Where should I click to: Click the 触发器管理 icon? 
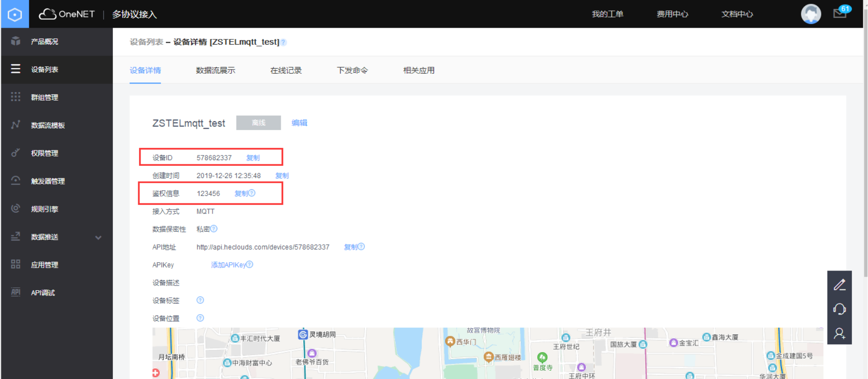coord(16,180)
